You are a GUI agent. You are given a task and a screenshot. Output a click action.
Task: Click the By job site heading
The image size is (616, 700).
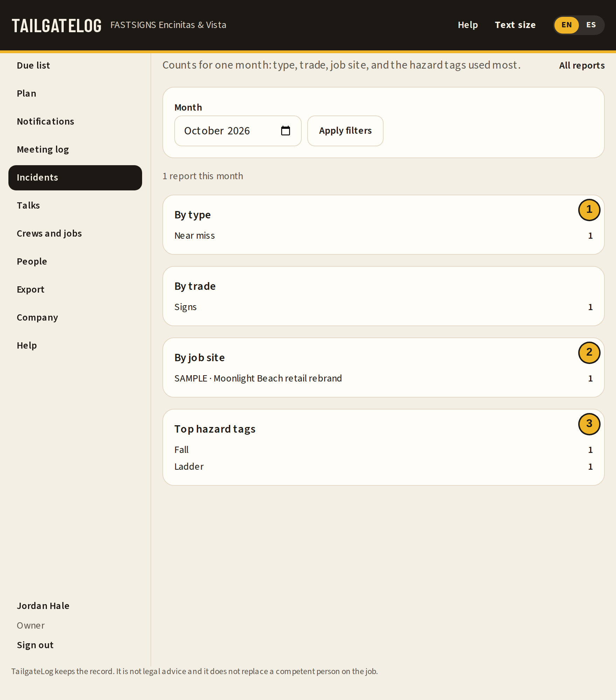point(199,358)
